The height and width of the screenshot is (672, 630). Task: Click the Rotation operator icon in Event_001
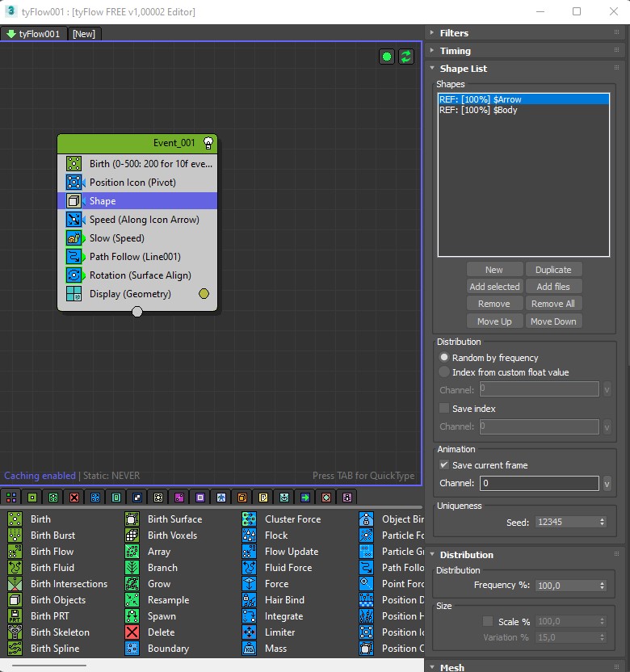pyautogui.click(x=73, y=275)
